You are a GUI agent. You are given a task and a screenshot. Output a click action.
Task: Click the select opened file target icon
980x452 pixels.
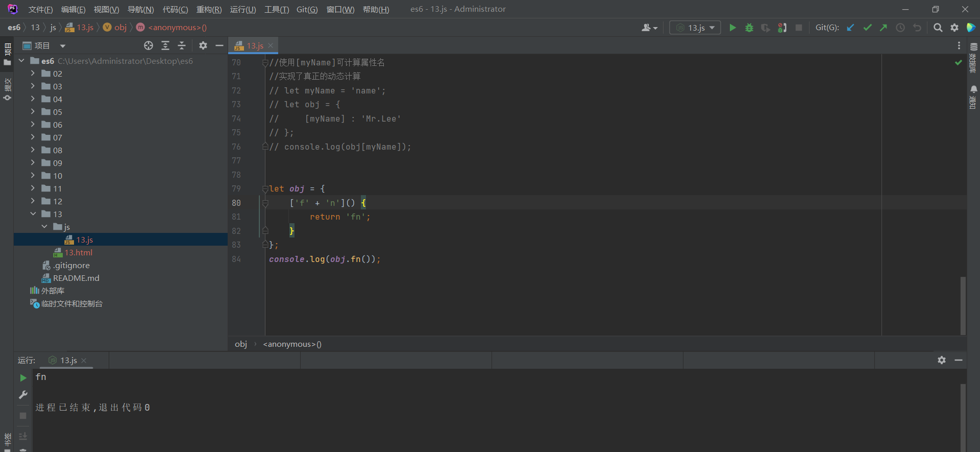pyautogui.click(x=149, y=45)
